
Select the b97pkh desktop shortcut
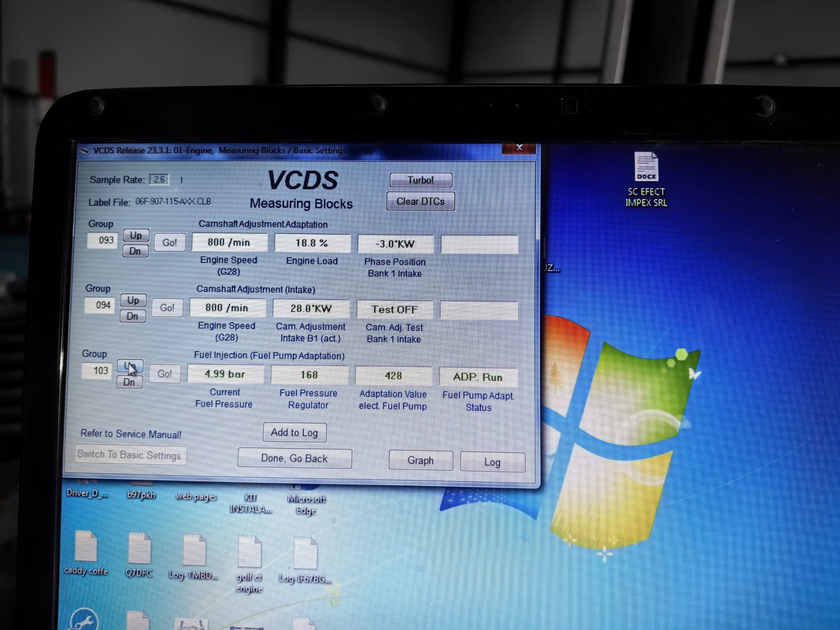(x=142, y=491)
